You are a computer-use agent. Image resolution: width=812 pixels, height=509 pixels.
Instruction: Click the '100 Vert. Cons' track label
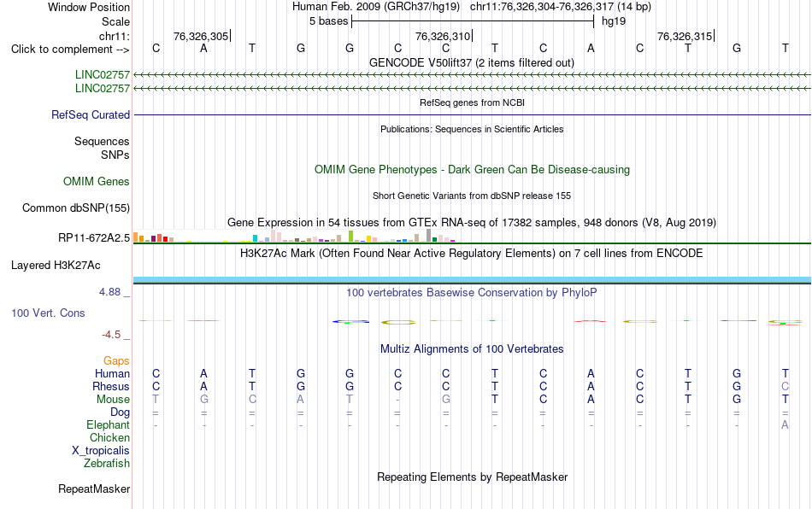48,313
